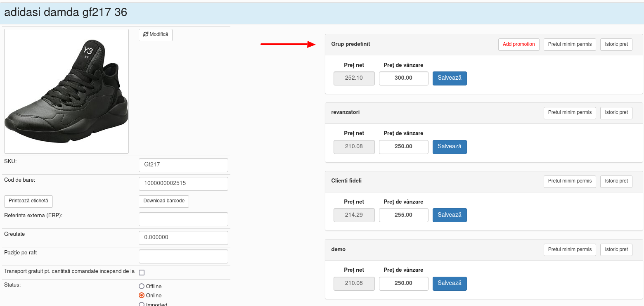The image size is (644, 306).
Task: Click Download barcode button
Action: (164, 201)
